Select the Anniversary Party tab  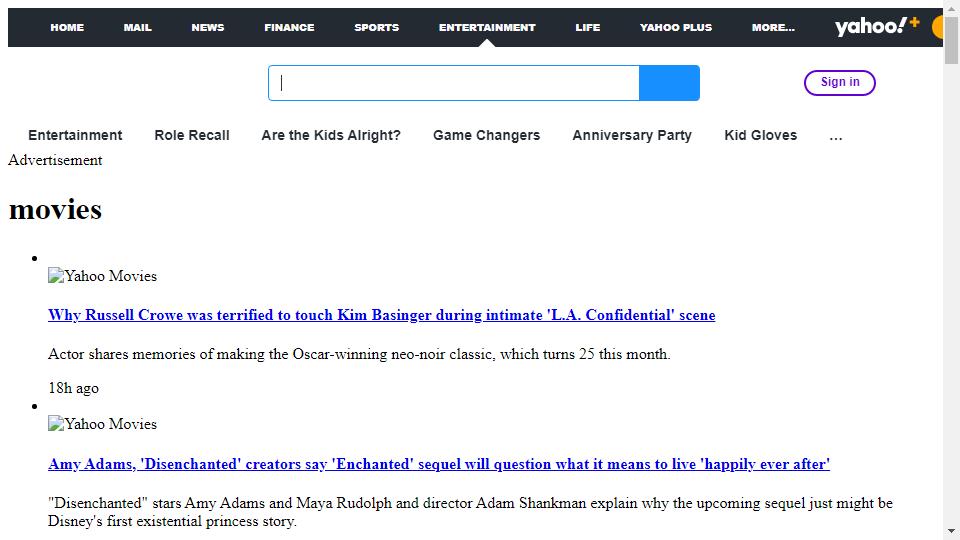[x=632, y=135]
